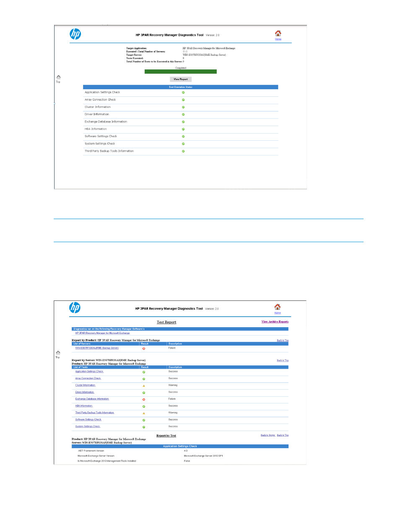The height and width of the screenshot is (532, 400).
Task: Open the Application Settings Check report link
Action: [89, 372]
